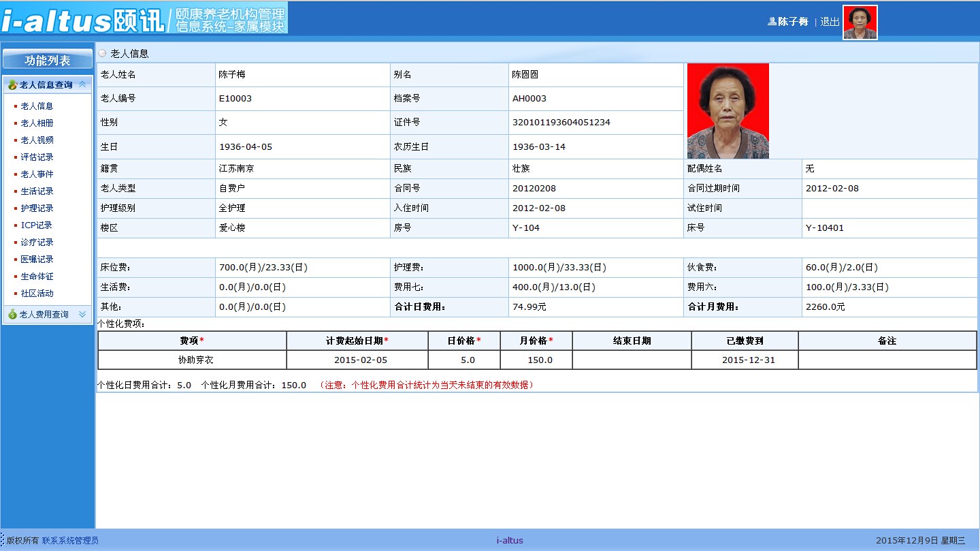The image size is (980, 551).
Task: Click the large resident photo in info table
Action: [728, 111]
